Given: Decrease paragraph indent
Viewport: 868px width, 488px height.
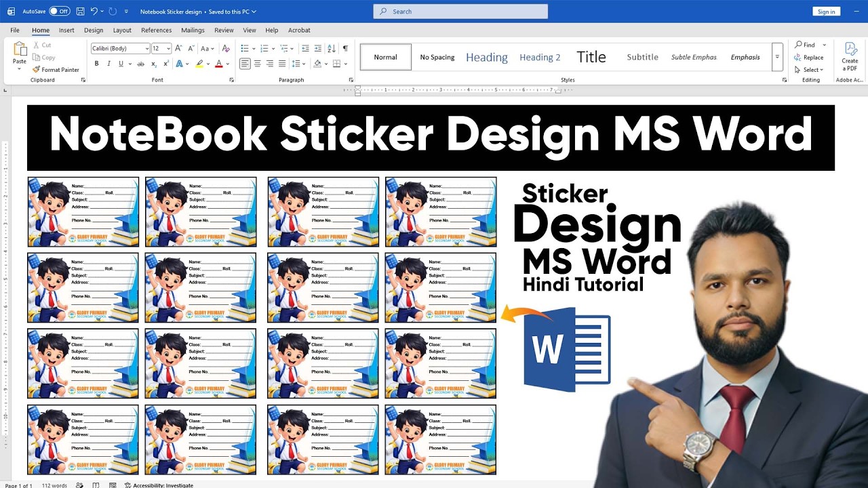Looking at the screenshot, I should click(306, 49).
